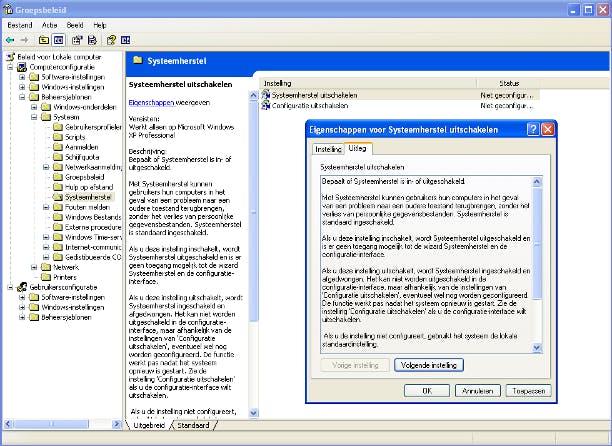Image resolution: width=612 pixels, height=446 pixels.
Task: Sort by the Instelling column header
Action: coord(368,83)
